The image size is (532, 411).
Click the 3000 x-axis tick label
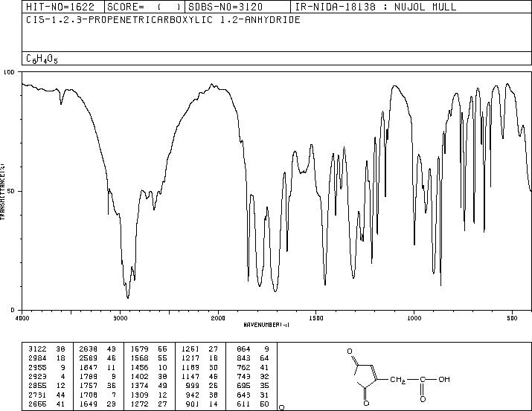pyautogui.click(x=120, y=318)
